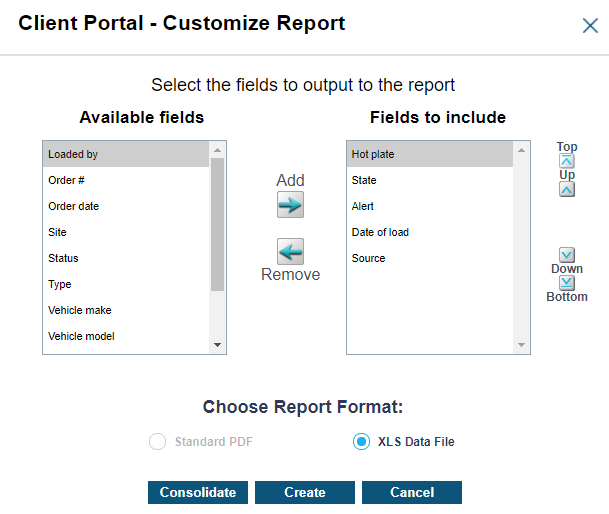This screenshot has width=609, height=514.
Task: Click the Create button
Action: (304, 492)
